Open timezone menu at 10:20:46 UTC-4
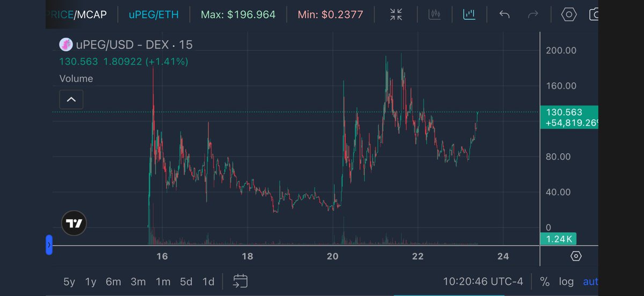Screen dimensions: 644x296 coord(482,282)
